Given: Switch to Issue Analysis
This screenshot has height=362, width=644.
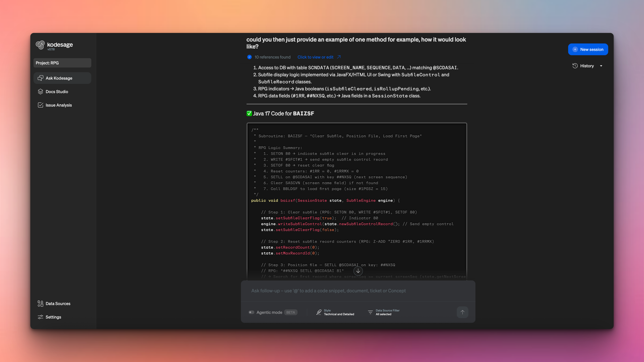Looking at the screenshot, I should [x=59, y=105].
